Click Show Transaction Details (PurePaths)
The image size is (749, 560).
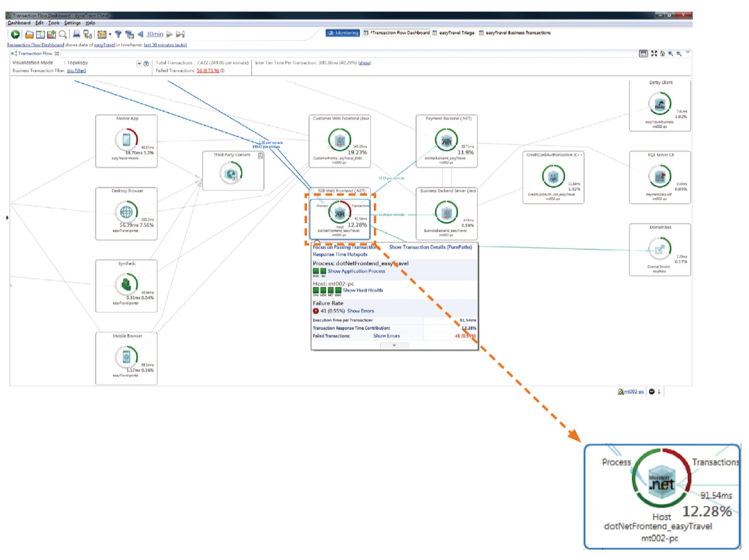(x=431, y=248)
